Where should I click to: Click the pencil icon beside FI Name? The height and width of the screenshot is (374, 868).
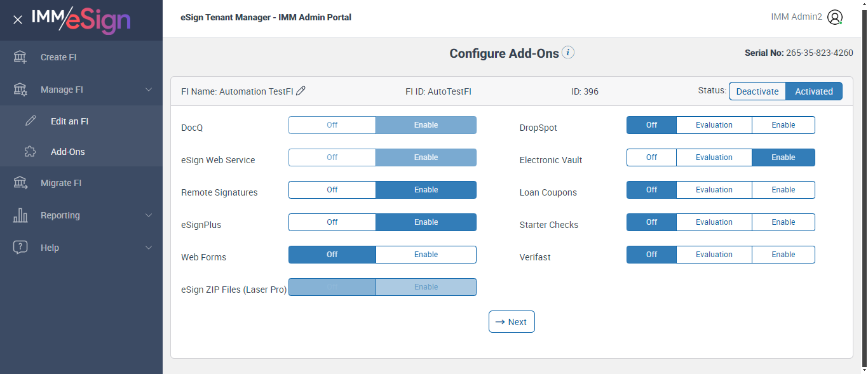pos(301,91)
